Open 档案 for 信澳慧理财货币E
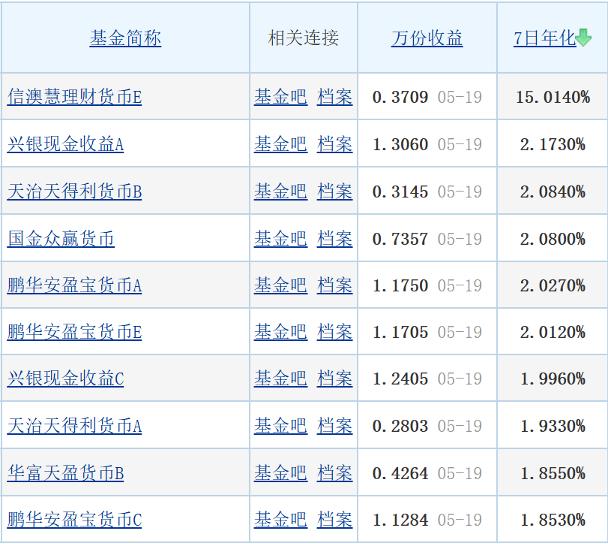Screen dimensions: 608x544 tap(335, 97)
